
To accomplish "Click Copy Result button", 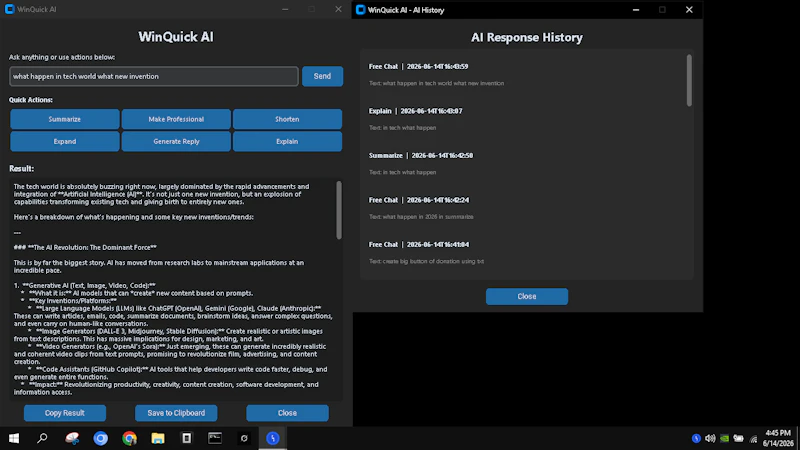I will coord(65,413).
